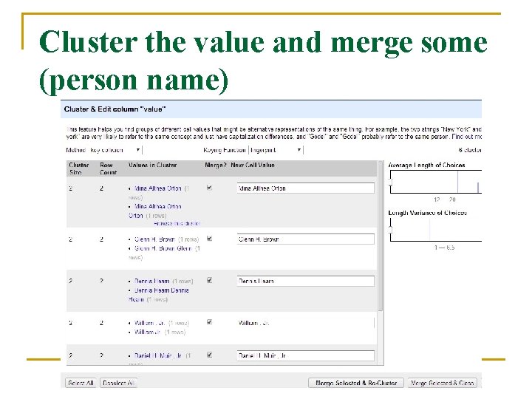
Task: Click the Merge? column header
Action: [216, 166]
